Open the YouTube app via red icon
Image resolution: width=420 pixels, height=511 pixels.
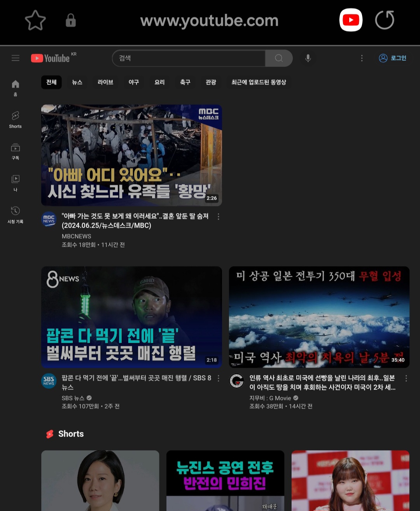[351, 20]
